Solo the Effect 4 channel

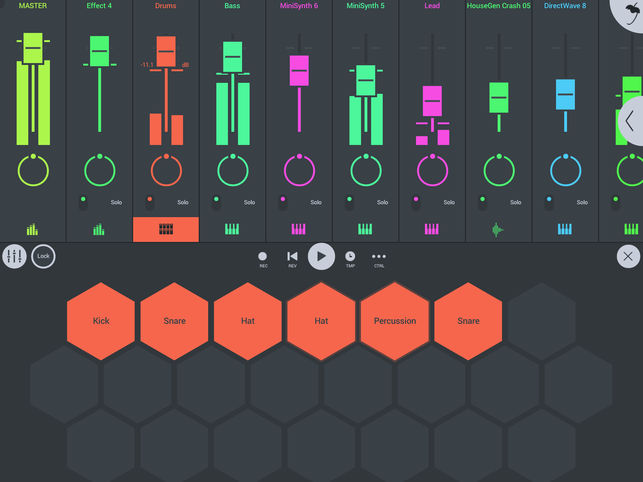(116, 202)
